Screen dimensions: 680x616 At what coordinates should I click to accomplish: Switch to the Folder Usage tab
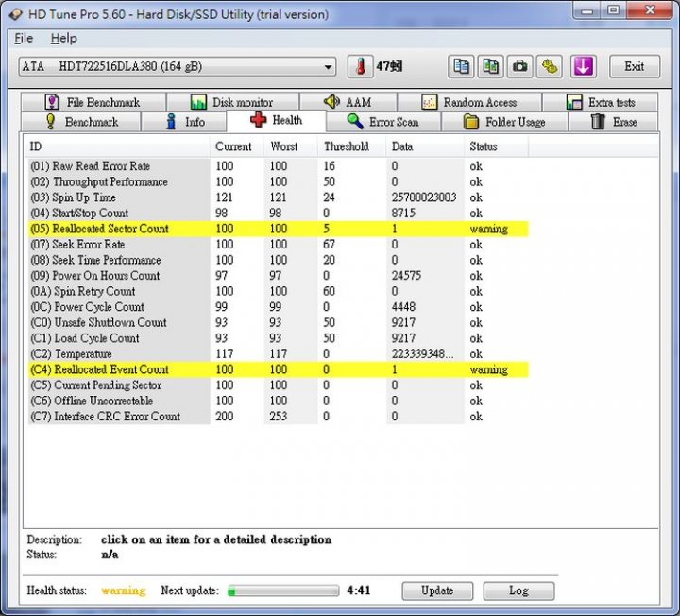504,122
